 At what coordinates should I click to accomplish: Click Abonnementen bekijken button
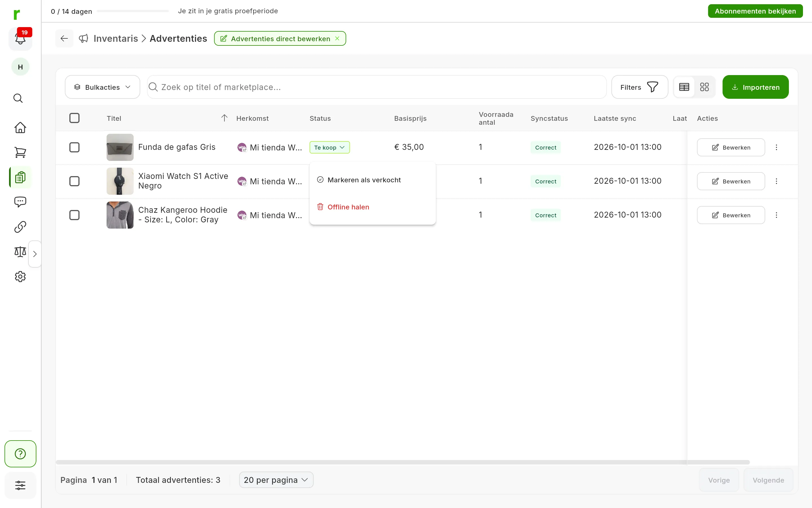755,11
